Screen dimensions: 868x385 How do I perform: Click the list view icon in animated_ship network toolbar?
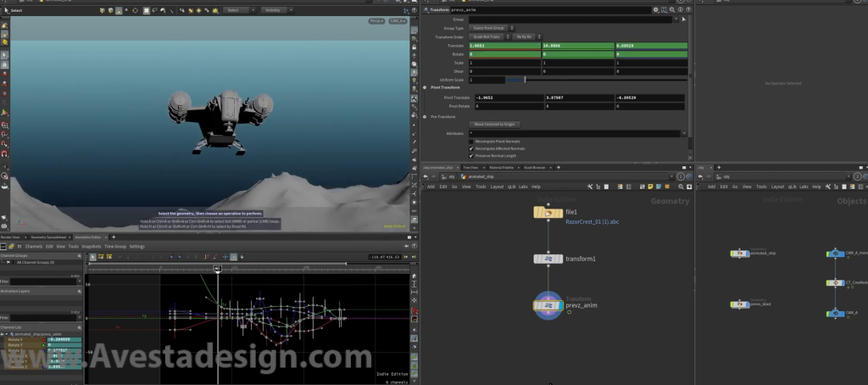606,187
